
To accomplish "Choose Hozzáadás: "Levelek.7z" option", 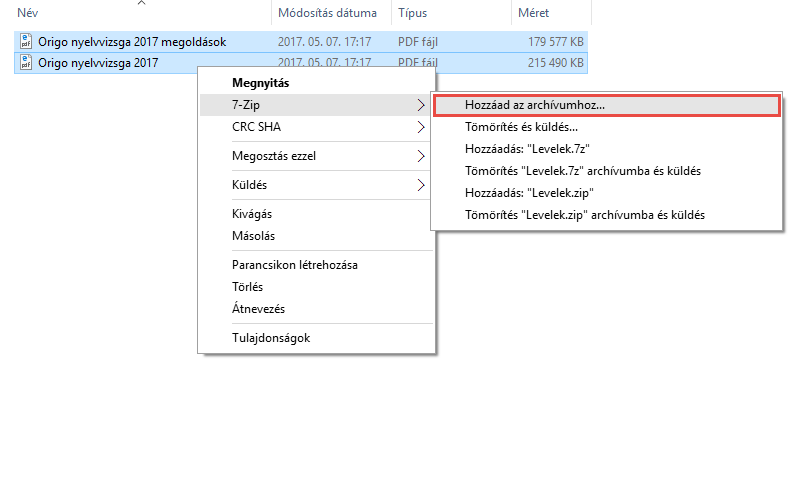I will pos(607,149).
